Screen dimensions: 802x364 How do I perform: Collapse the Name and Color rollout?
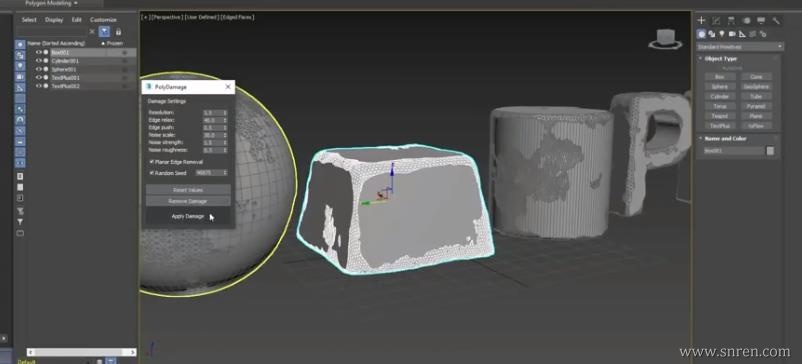(725, 139)
